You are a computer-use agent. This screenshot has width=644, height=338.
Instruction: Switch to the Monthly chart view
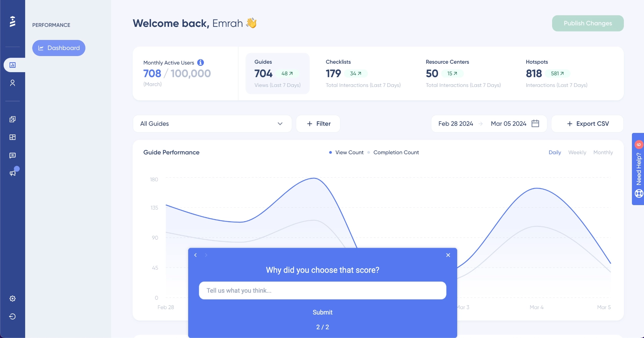point(603,152)
